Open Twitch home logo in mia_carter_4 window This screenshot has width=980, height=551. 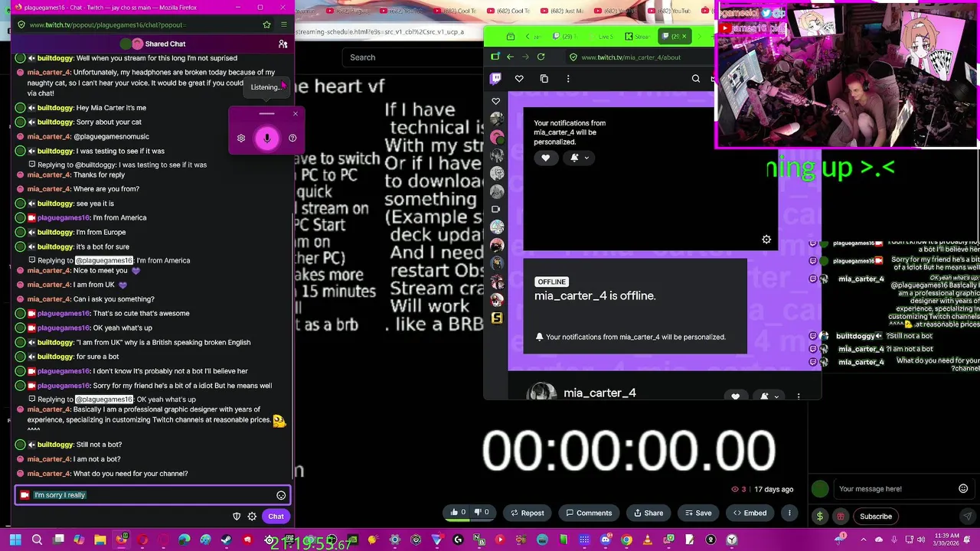(x=496, y=78)
